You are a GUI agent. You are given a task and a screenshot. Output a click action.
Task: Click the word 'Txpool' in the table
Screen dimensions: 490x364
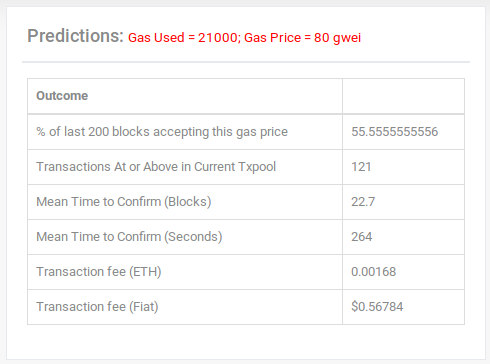pyautogui.click(x=257, y=167)
